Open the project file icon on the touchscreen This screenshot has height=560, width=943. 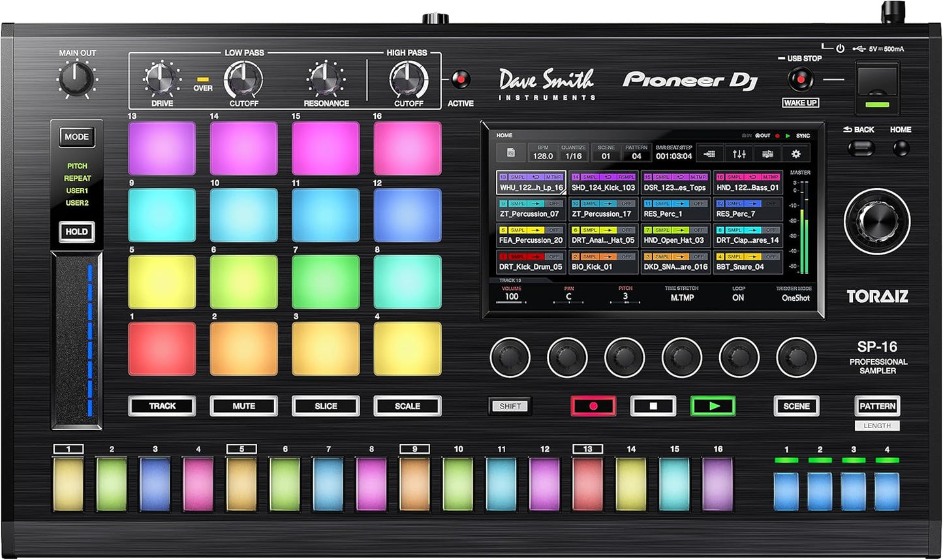(x=511, y=152)
